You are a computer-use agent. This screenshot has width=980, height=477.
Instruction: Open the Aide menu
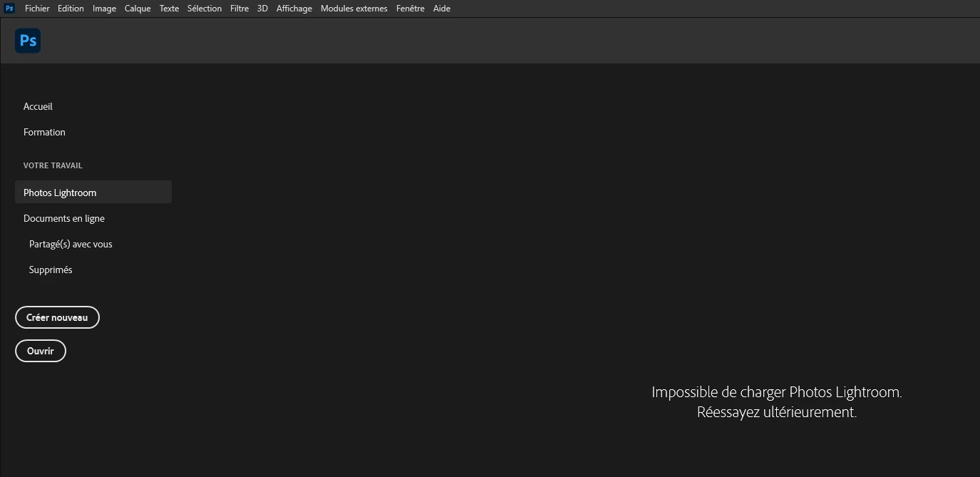pos(442,9)
